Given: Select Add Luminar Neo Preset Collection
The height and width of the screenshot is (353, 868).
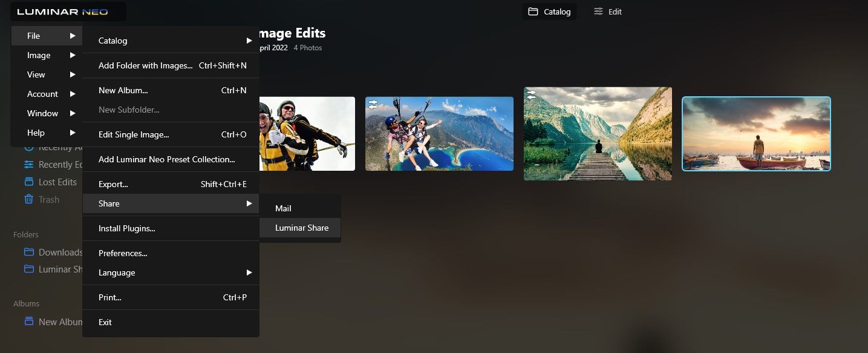Looking at the screenshot, I should (x=171, y=159).
